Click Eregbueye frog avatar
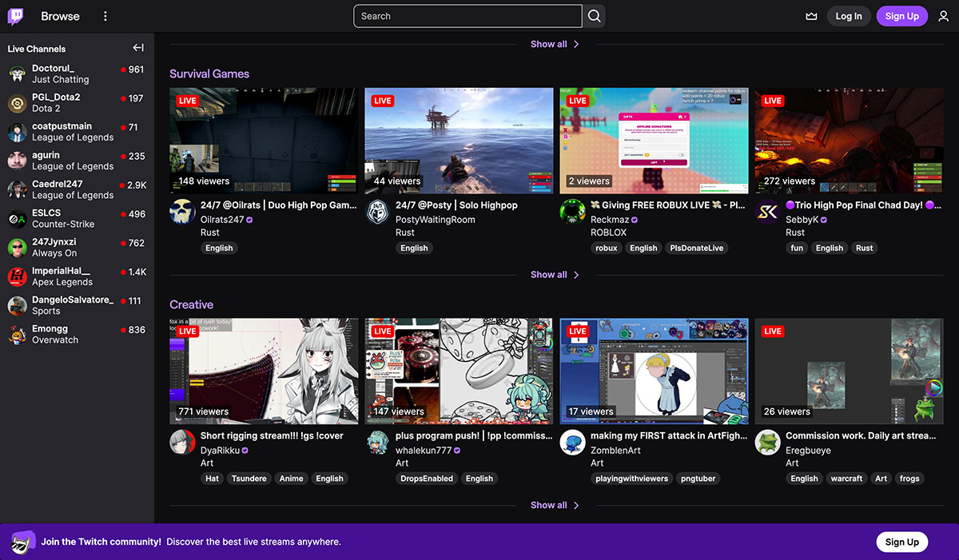This screenshot has height=560, width=959. tap(767, 443)
